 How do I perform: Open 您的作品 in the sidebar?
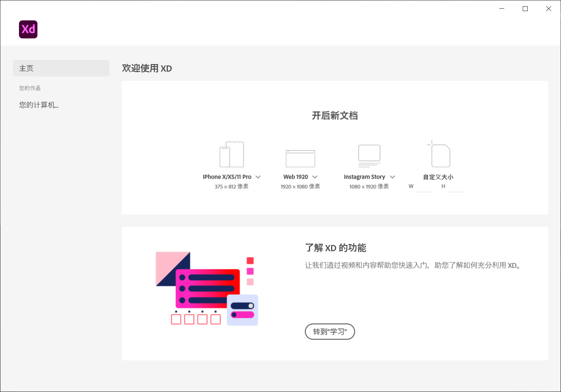[29, 88]
